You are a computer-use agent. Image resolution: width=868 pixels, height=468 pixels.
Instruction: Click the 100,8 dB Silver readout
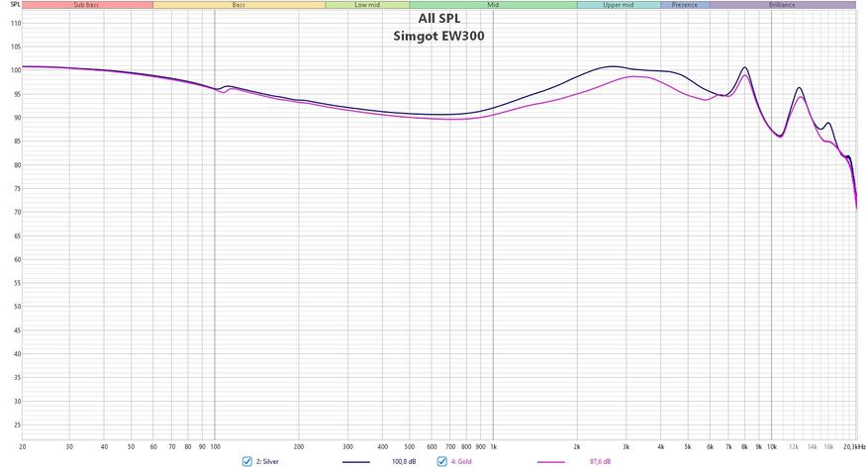[x=404, y=461]
